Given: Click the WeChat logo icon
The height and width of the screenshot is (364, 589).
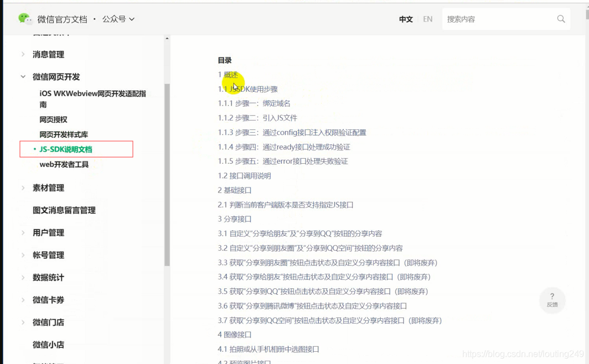Looking at the screenshot, I should tap(25, 19).
